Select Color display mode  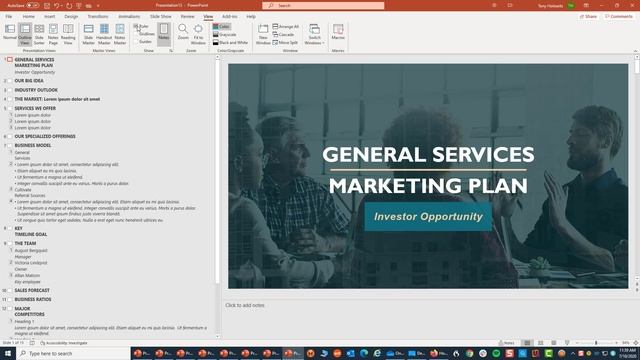[x=221, y=27]
